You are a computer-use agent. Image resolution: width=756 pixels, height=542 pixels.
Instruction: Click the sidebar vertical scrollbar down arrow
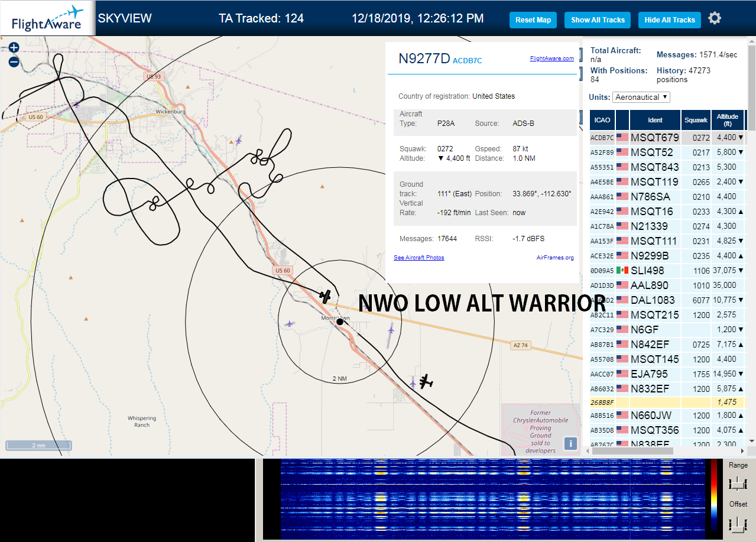pyautogui.click(x=751, y=441)
